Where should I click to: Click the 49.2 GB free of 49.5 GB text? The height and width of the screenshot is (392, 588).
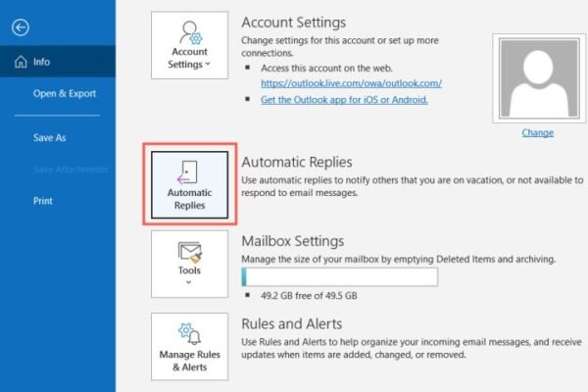pos(309,296)
